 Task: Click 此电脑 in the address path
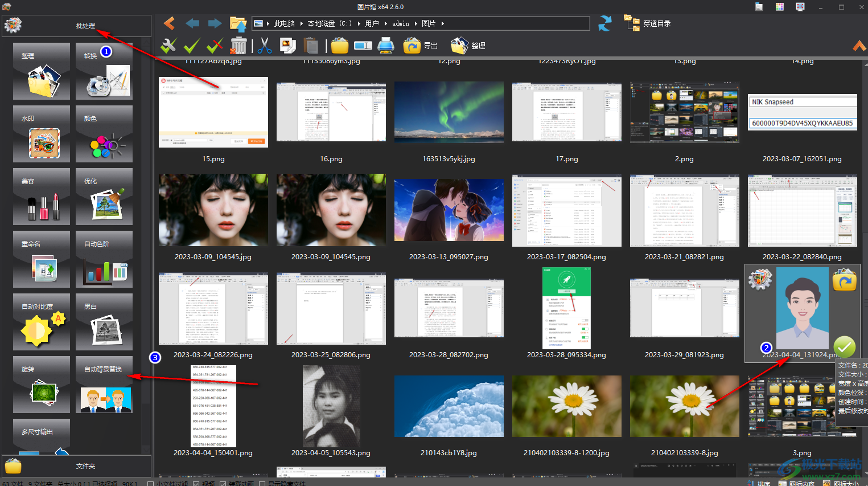pos(285,23)
